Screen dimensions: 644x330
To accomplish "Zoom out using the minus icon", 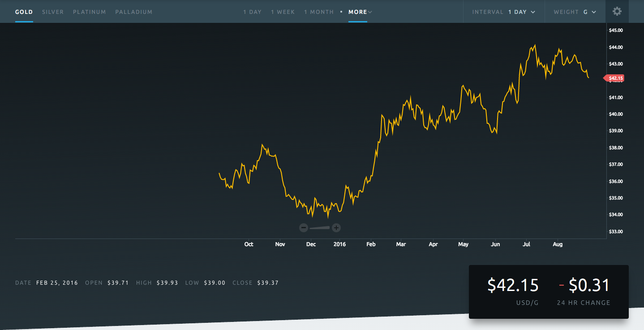I will pyautogui.click(x=304, y=227).
